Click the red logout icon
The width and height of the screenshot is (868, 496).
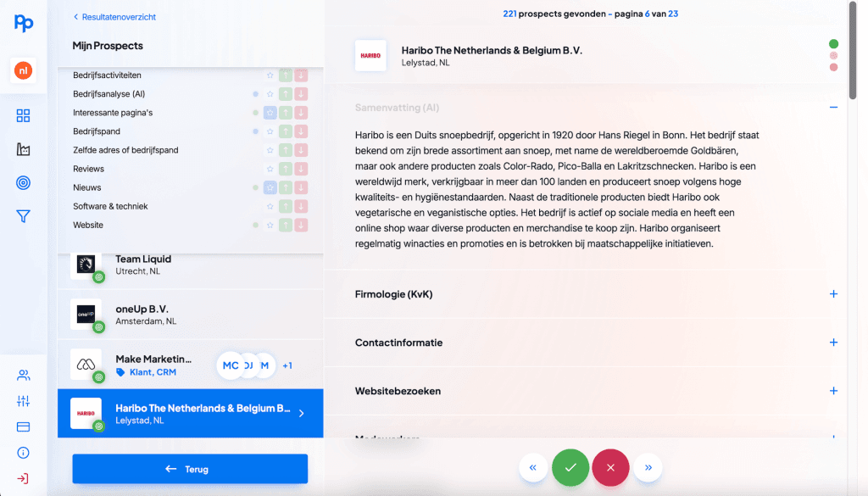tap(23, 478)
